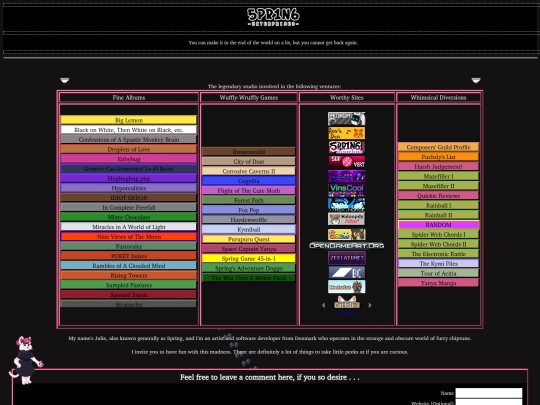Click the right white triangle above the table

[476, 81]
